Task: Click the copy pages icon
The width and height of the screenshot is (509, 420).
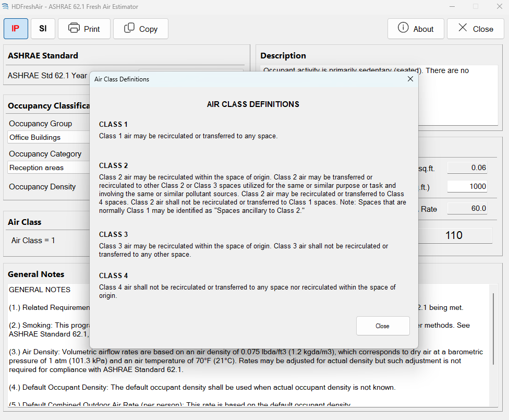Action: (129, 28)
